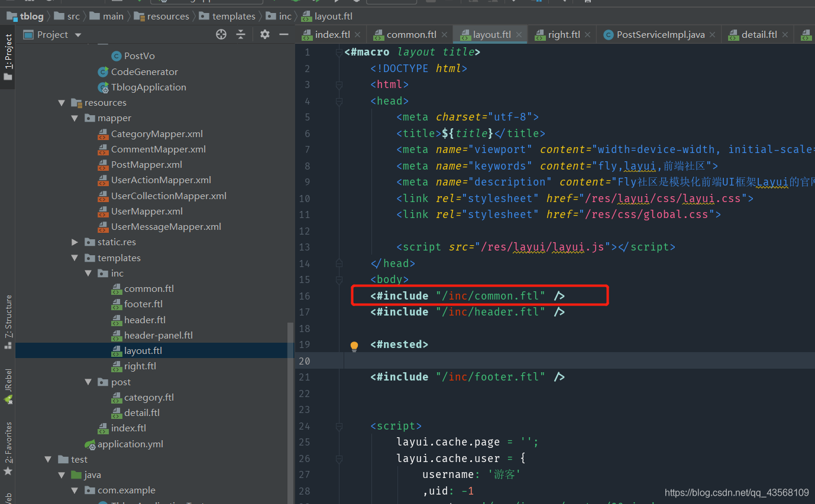Select index.ftl in the project tree

(128, 428)
